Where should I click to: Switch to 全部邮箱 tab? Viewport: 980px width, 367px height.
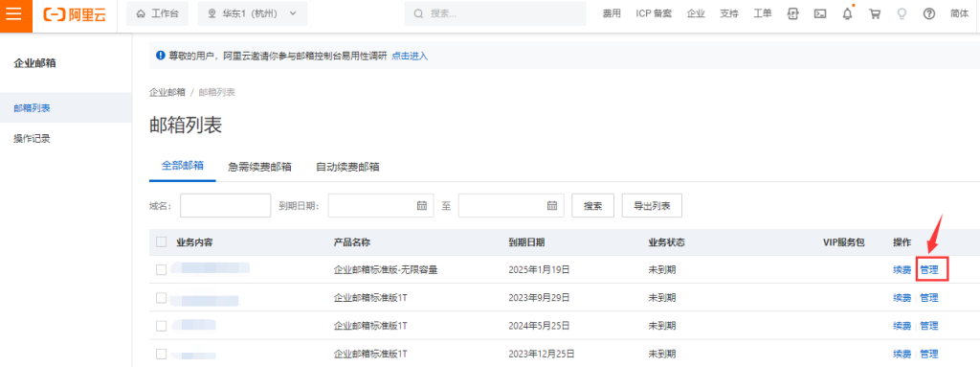(183, 167)
